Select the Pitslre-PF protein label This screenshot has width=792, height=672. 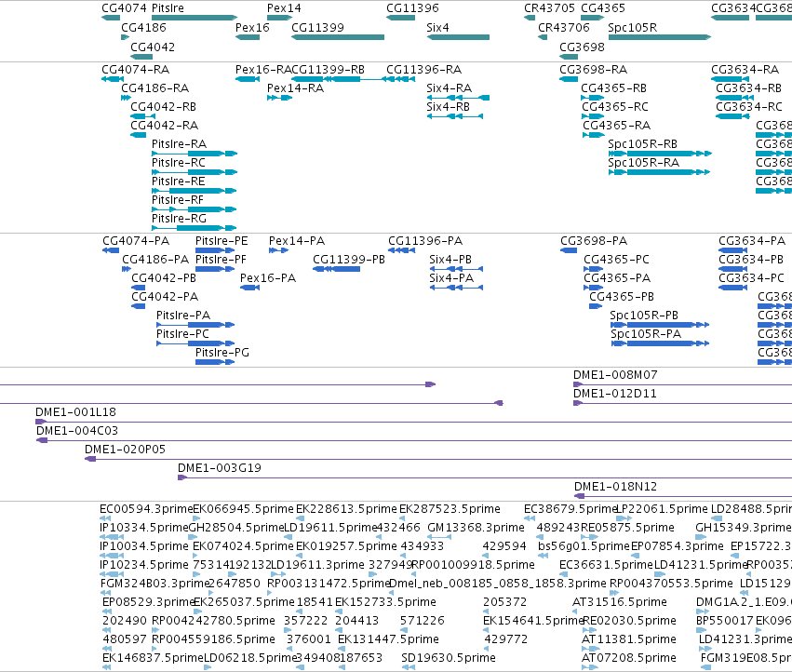click(x=221, y=260)
